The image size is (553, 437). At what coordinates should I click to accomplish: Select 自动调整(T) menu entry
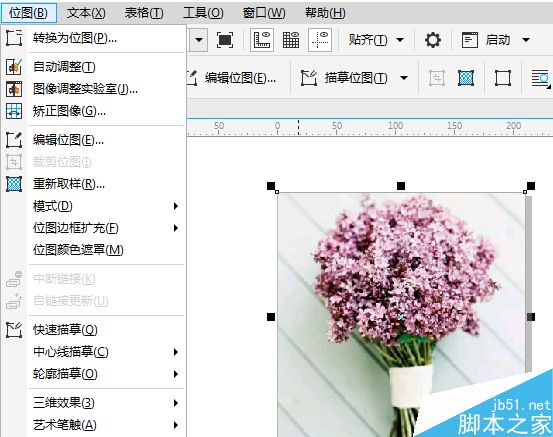coord(64,66)
